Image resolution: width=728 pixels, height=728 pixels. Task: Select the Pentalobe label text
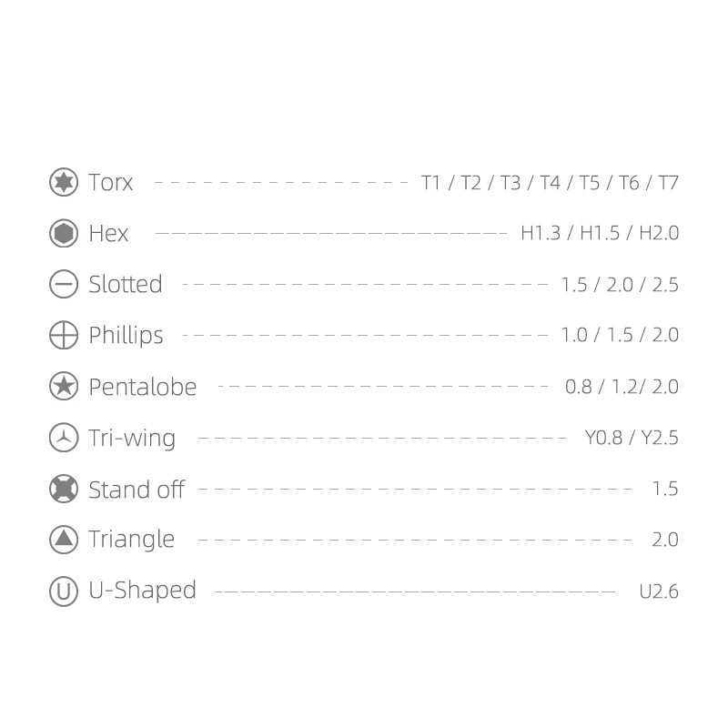tap(142, 387)
